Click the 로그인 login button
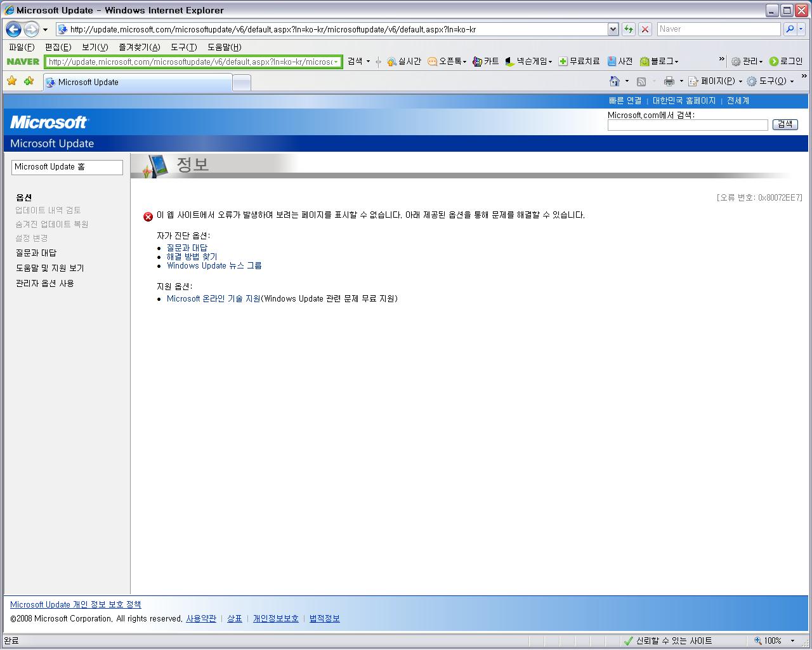The image size is (812, 650). pos(786,62)
